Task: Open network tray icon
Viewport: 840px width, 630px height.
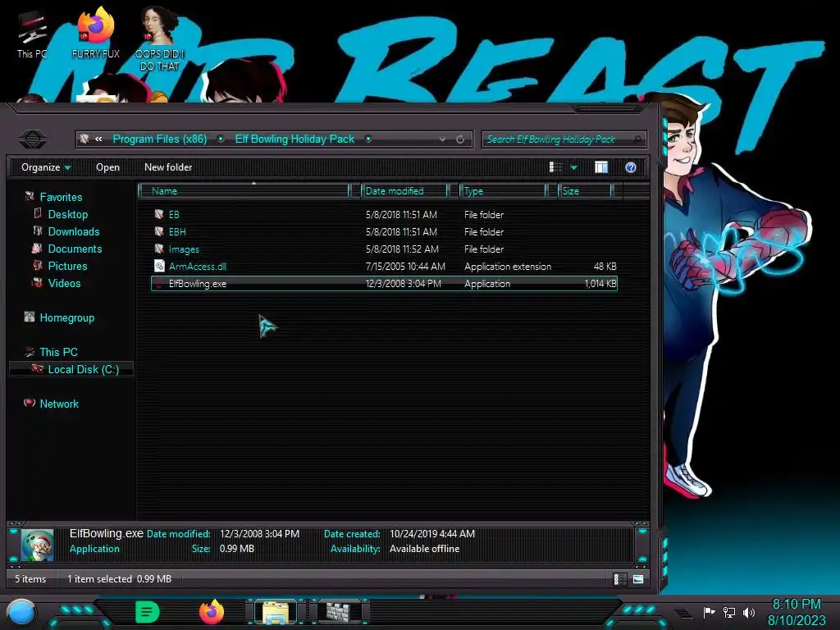Action: click(x=728, y=612)
